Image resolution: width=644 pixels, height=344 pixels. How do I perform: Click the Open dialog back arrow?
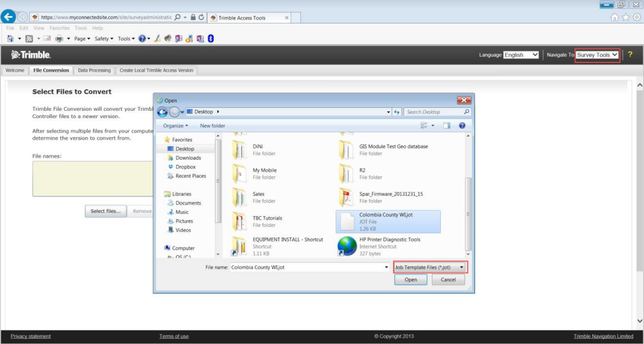point(162,112)
